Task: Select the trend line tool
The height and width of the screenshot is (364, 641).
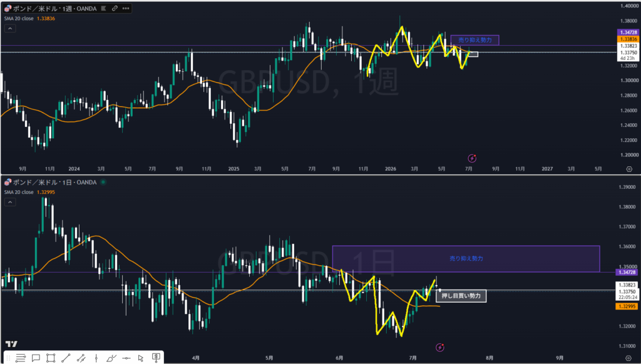Action: pos(66,358)
